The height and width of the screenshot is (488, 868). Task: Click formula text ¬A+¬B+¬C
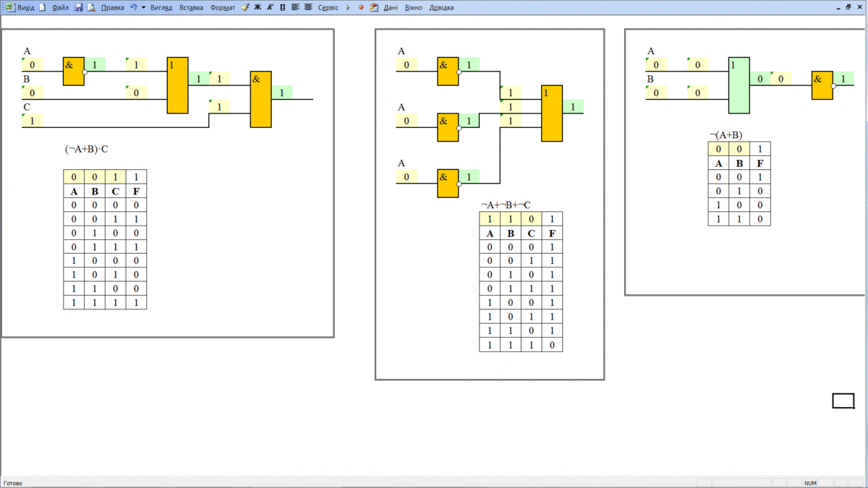click(505, 205)
